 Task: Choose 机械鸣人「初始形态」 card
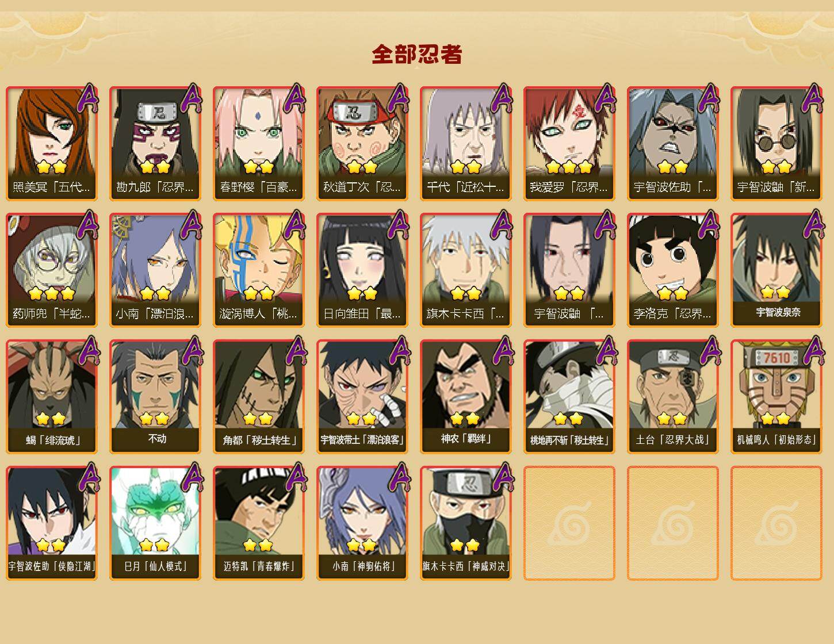pos(776,397)
